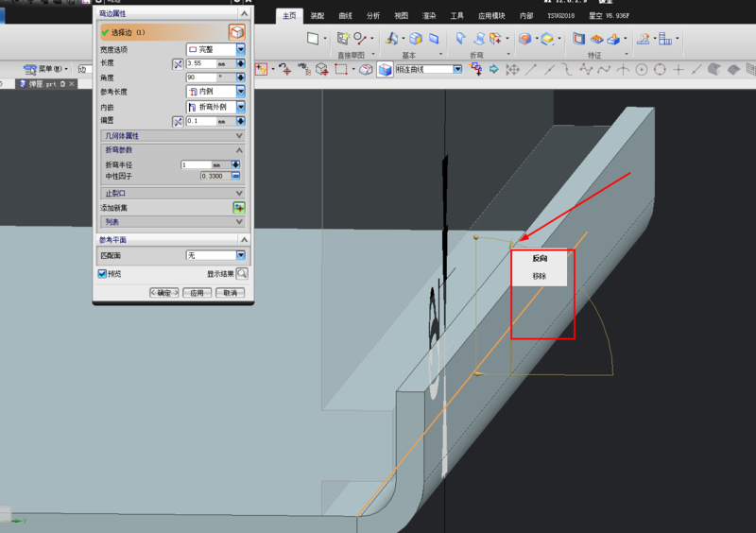The image size is (756, 533).
Task: Toggle the first diagonal-line point snap
Action: point(531,69)
